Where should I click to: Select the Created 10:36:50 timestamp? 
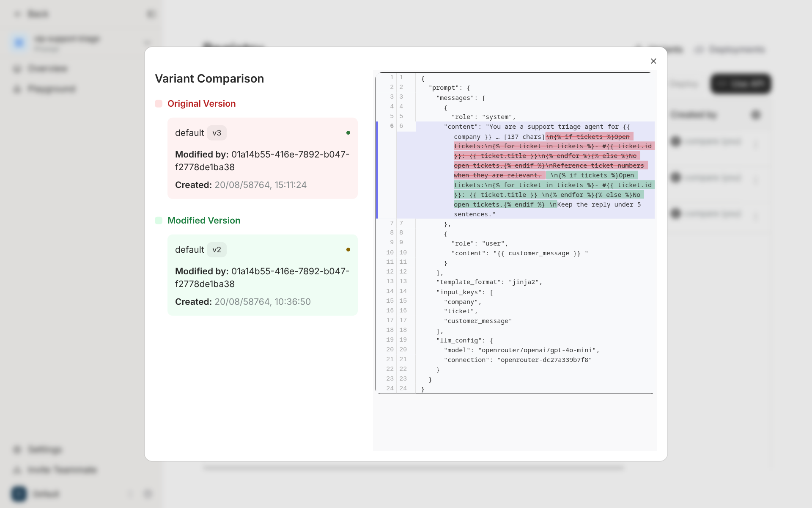(263, 302)
